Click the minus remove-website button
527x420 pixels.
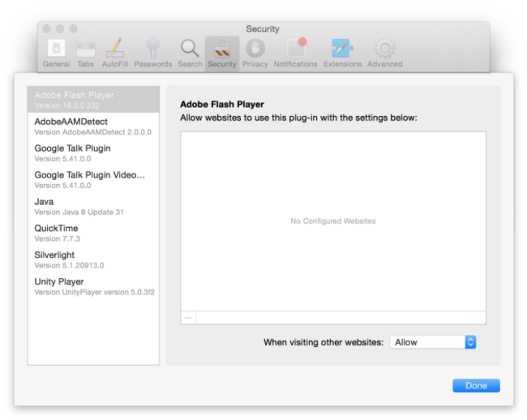pos(189,318)
